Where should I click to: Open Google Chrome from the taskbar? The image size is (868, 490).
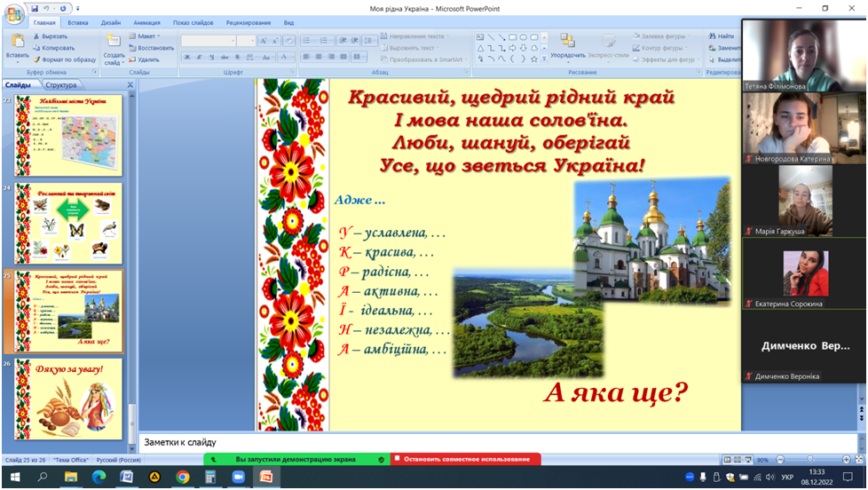(x=183, y=477)
